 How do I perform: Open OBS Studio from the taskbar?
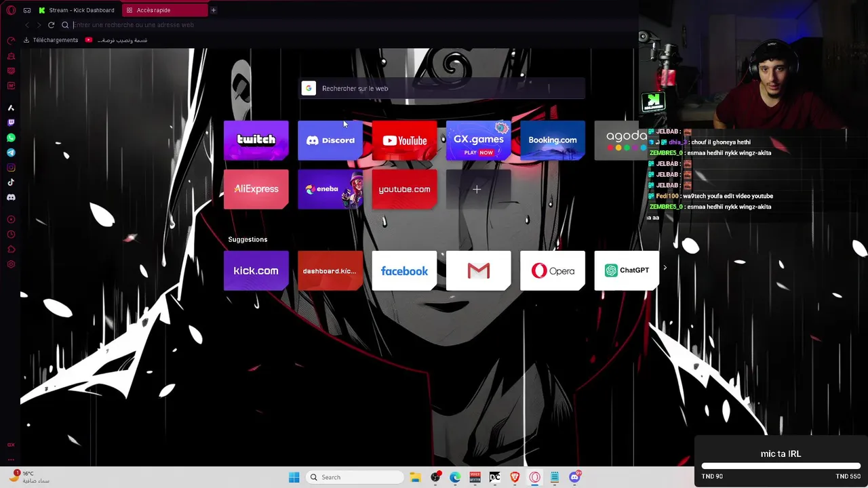[435, 477]
